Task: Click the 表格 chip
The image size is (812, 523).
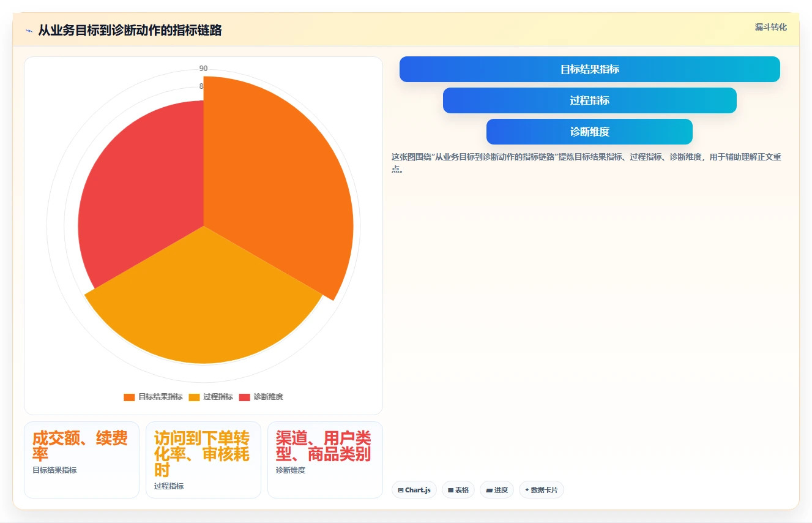Action: tap(458, 490)
